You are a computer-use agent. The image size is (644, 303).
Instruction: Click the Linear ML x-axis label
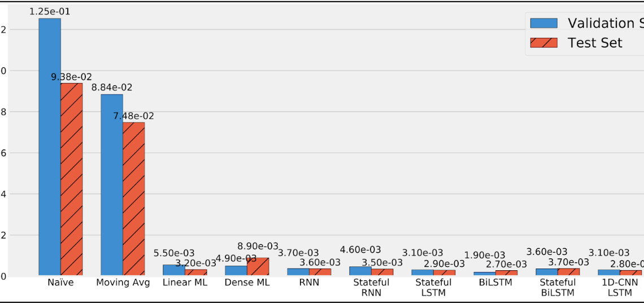(x=185, y=282)
